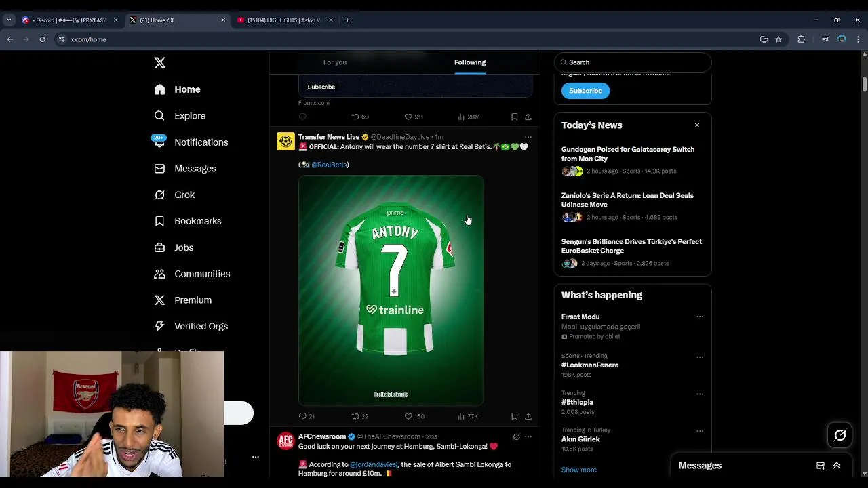Open more menu on AFCnewsroom post
This screenshot has height=488, width=868.
[528, 436]
